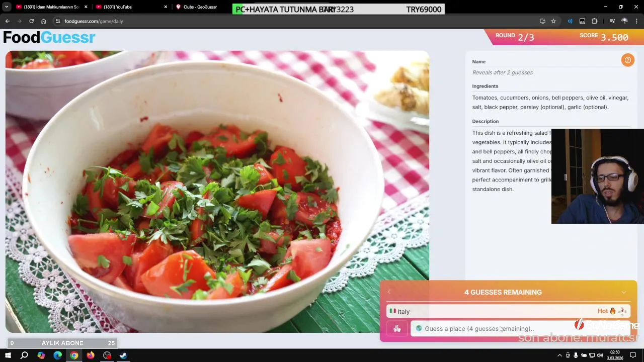Click the 'ROUND 2/3' indicator
Image resolution: width=644 pixels, height=362 pixels.
pyautogui.click(x=515, y=37)
